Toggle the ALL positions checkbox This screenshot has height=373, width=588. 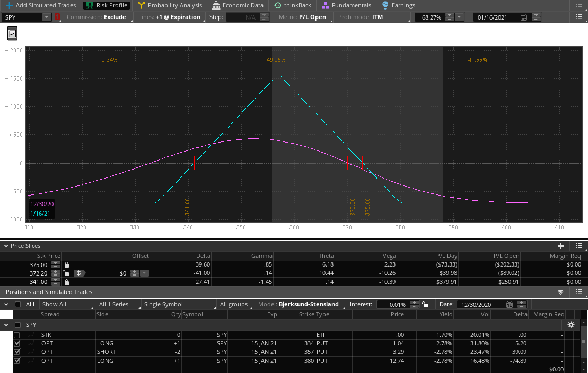tap(18, 305)
